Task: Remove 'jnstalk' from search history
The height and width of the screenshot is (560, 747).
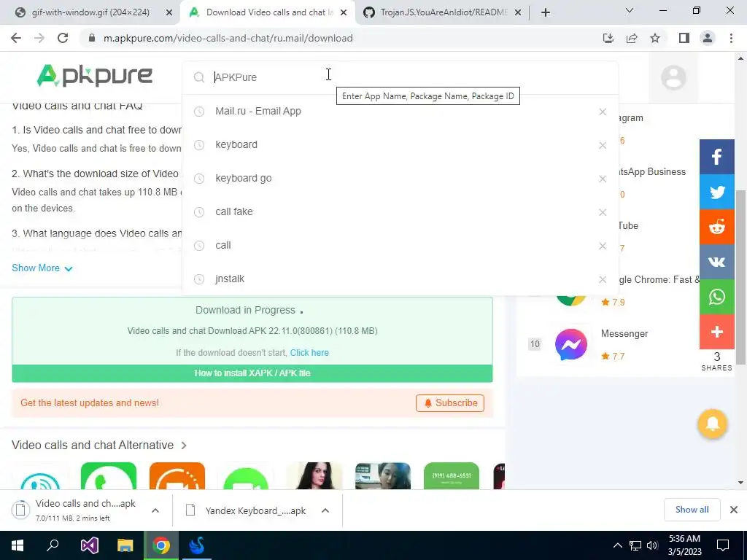Action: click(x=603, y=279)
